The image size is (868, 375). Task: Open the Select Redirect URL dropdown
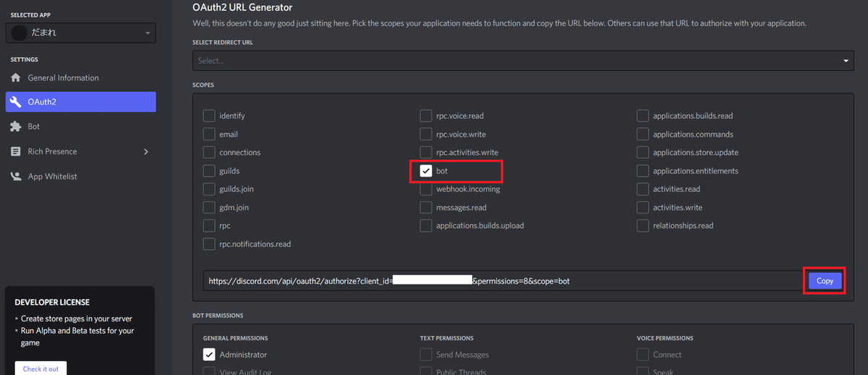click(524, 61)
